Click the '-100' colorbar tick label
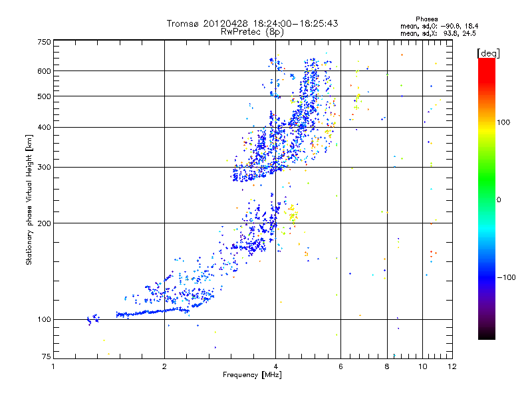Viewport: 532px width, 399px height. coord(506,277)
